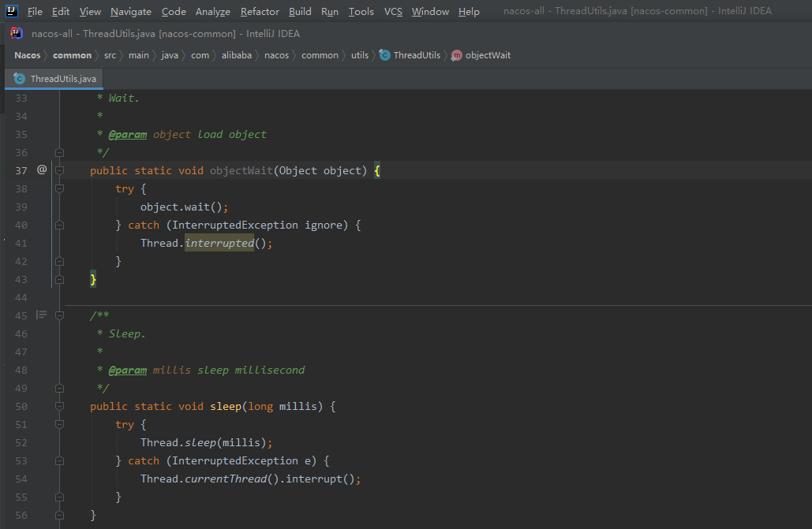Click the method icon beside objectWait breadcrumb
The image size is (812, 529).
pos(456,55)
